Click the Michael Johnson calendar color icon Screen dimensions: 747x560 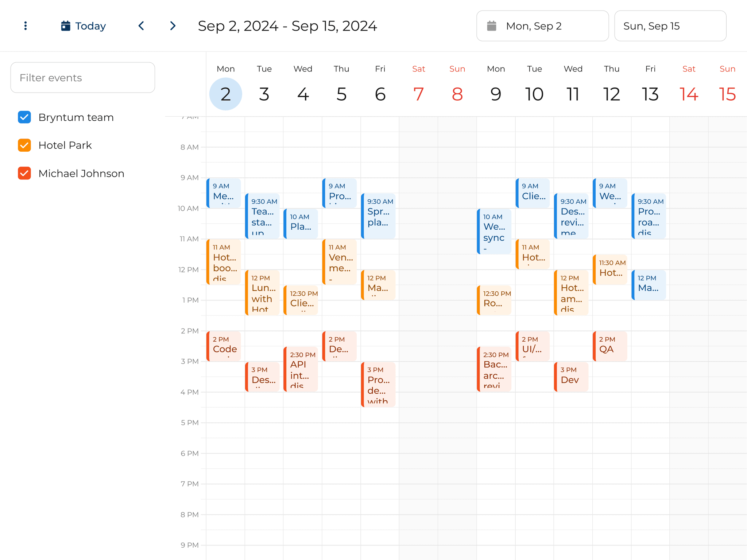click(x=24, y=173)
